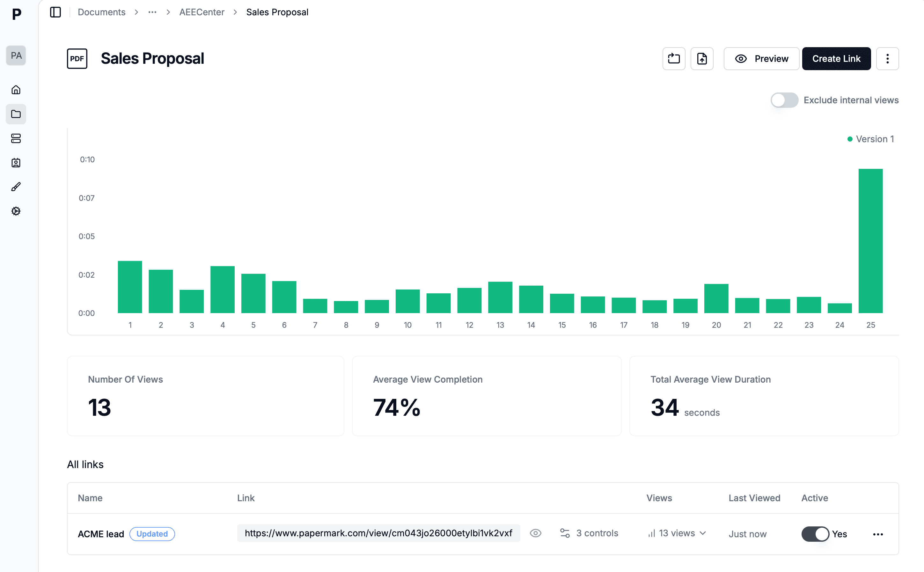Open document Preview
Image resolution: width=924 pixels, height=572 pixels.
click(761, 58)
